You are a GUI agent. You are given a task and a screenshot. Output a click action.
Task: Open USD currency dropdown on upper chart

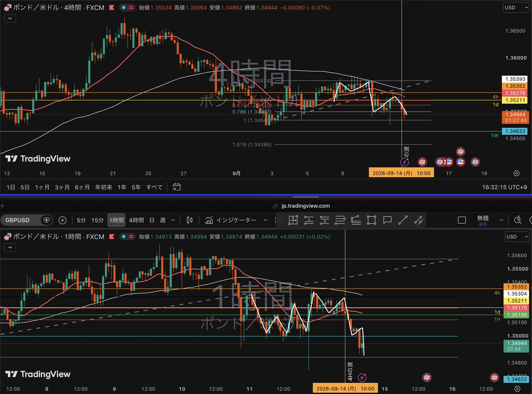coord(516,7)
